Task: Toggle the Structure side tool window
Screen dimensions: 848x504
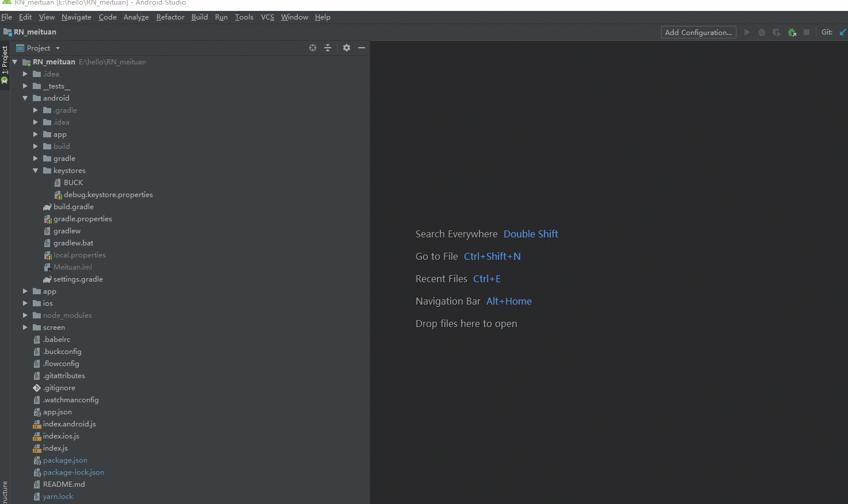Action: [x=5, y=493]
